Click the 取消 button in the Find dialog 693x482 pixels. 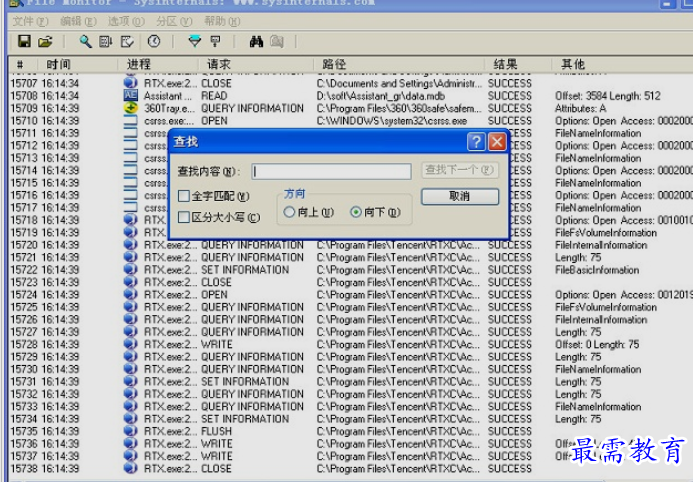point(460,196)
